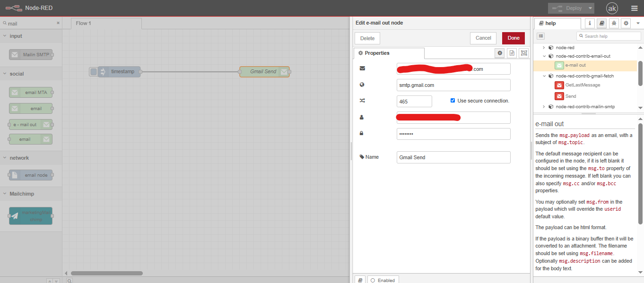The width and height of the screenshot is (644, 283).
Task: Open the main hamburger menu
Action: [x=634, y=9]
